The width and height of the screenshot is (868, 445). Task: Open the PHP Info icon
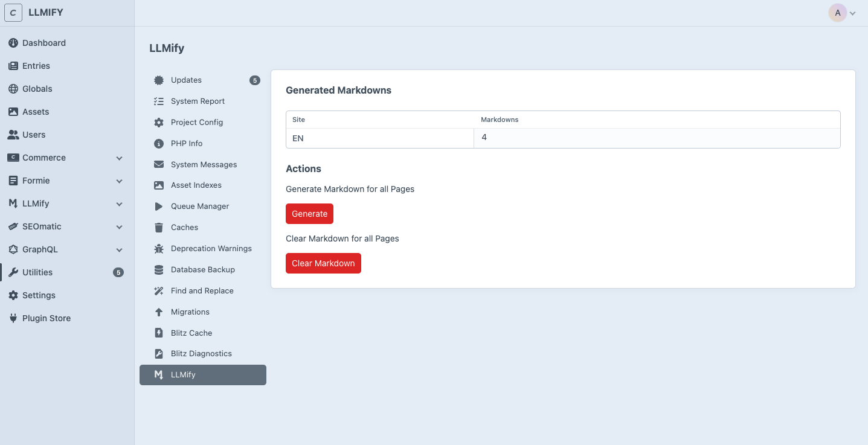pos(158,143)
